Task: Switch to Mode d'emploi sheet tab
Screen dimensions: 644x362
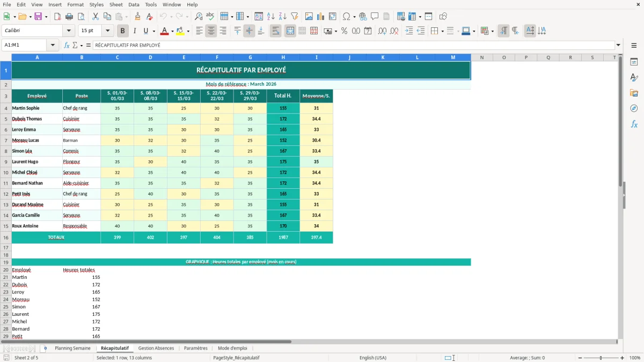Action: click(232, 348)
